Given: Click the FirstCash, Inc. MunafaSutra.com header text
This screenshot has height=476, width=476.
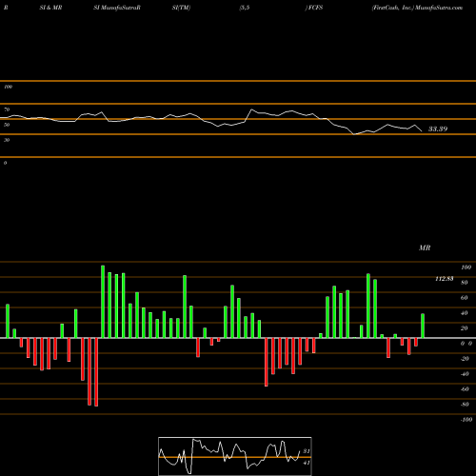Looking at the screenshot, I should click(417, 8).
